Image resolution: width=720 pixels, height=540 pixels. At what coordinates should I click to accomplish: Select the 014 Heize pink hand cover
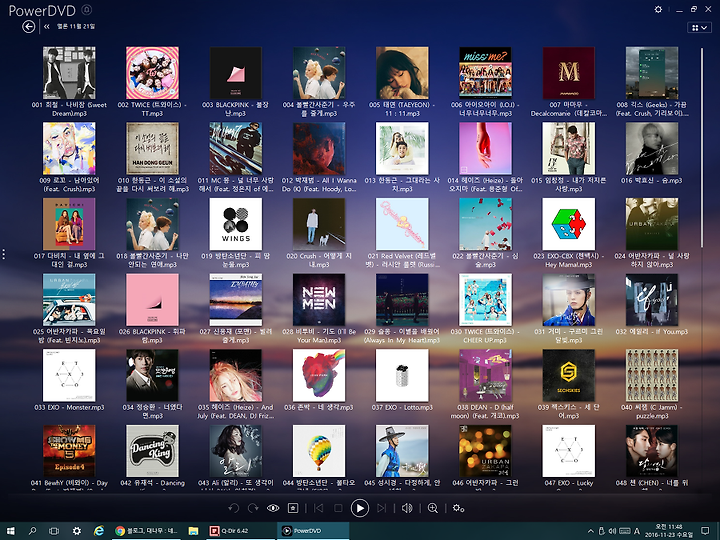point(485,148)
